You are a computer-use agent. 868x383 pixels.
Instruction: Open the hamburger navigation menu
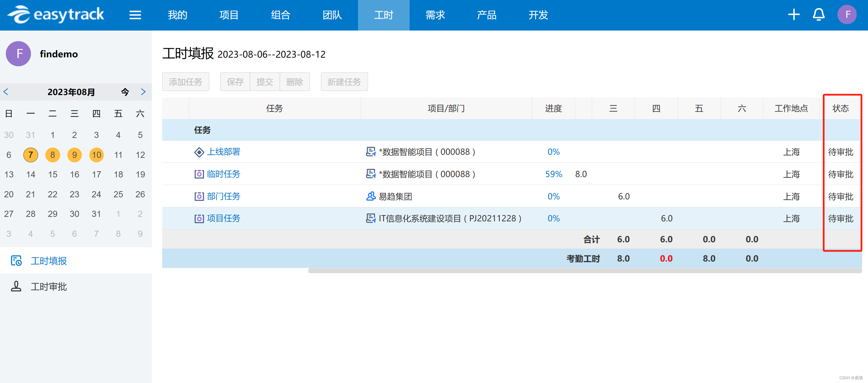(135, 15)
